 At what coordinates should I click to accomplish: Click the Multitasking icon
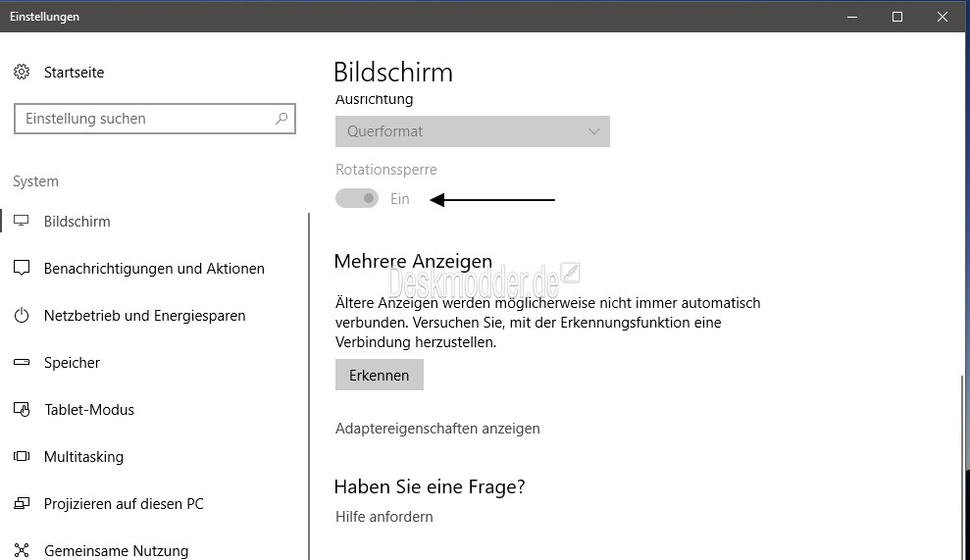coord(22,456)
